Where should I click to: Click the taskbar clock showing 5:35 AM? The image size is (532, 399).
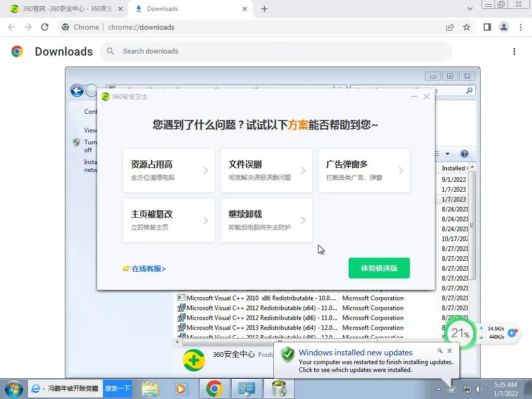point(506,389)
